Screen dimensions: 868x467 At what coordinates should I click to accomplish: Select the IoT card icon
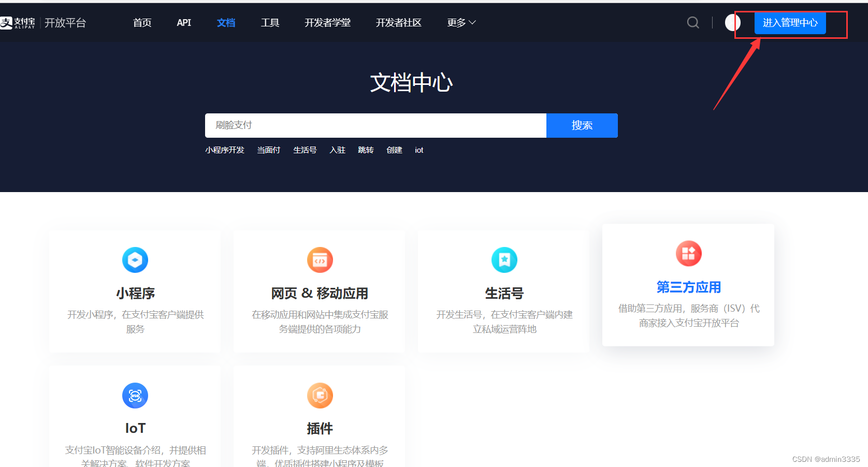[135, 396]
